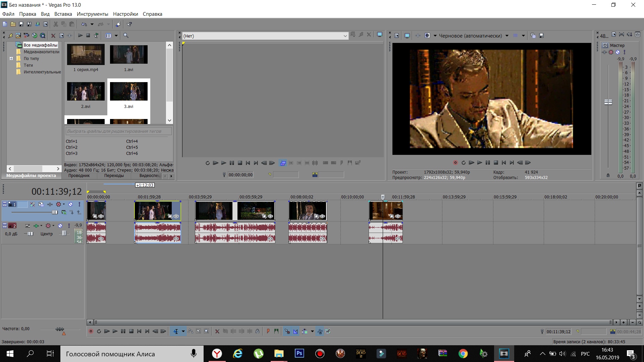Viewport: 644px width, 362px height.
Task: Open the 'Вставка' menu
Action: click(63, 14)
